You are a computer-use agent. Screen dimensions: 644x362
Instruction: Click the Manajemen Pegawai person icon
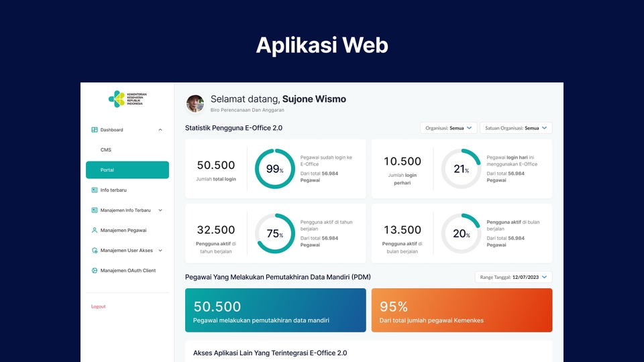(x=95, y=231)
